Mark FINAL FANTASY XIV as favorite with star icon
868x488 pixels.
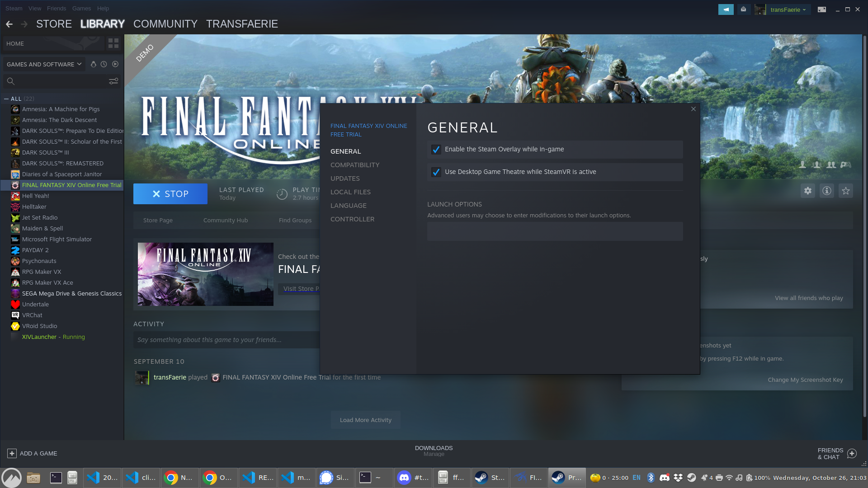(846, 191)
